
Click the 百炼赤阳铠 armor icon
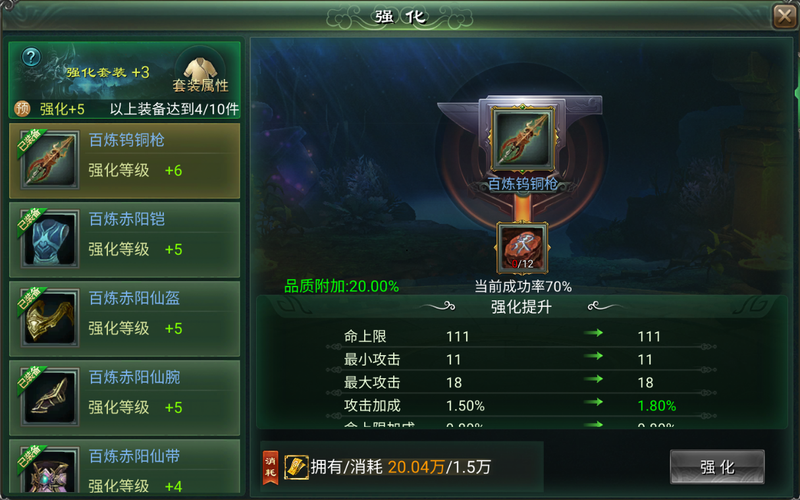[49, 239]
